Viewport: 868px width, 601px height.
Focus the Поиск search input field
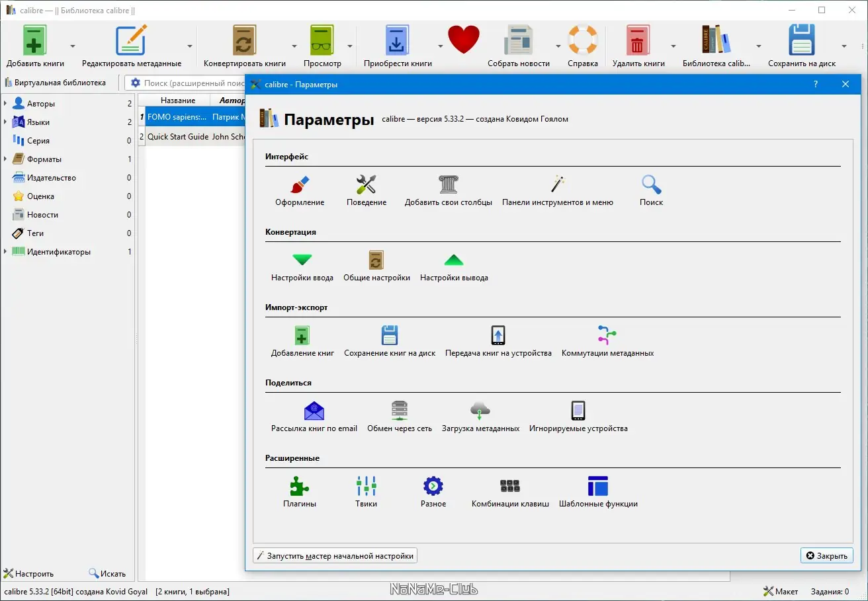point(195,83)
